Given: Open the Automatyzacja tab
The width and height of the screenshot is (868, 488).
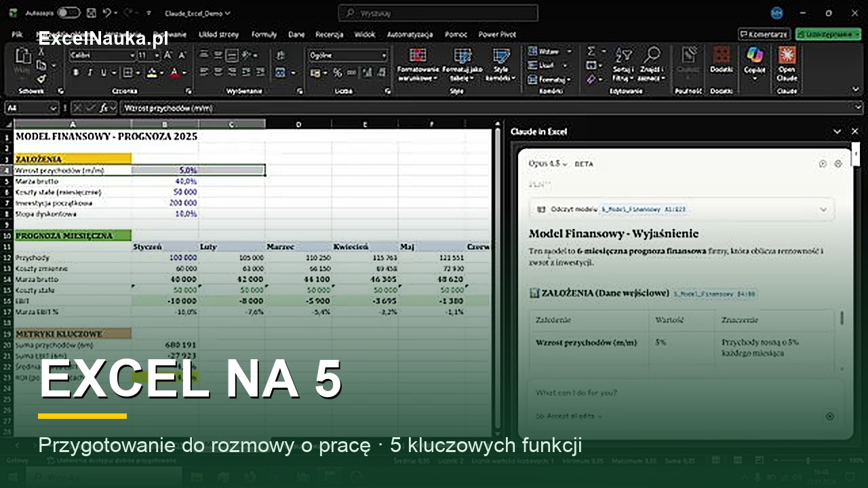Looking at the screenshot, I should click(410, 34).
